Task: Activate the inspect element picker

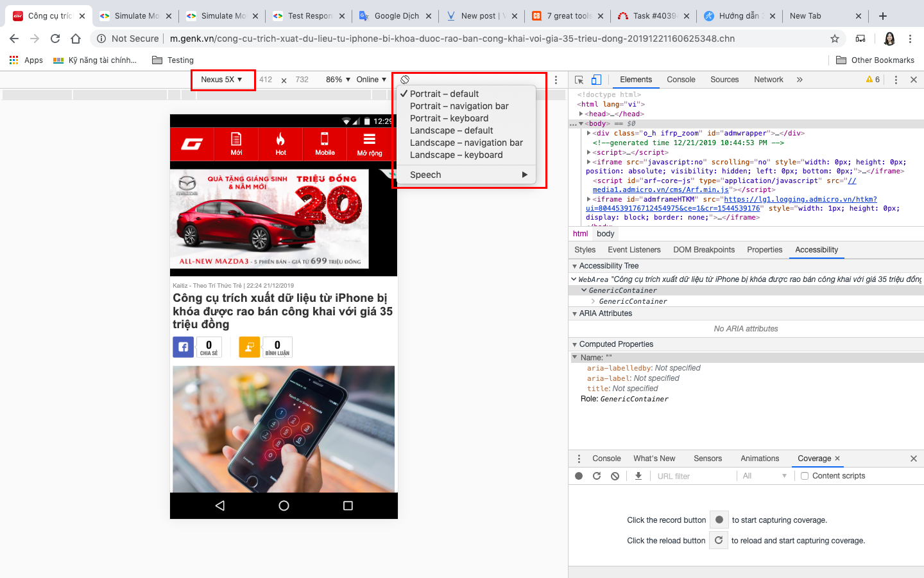Action: [579, 80]
